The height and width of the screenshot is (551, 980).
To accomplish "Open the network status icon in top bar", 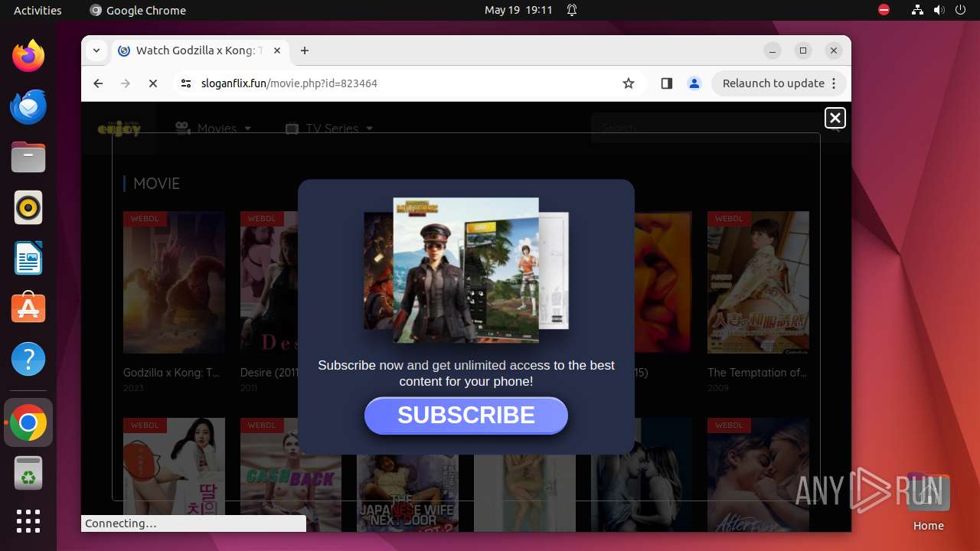I will coord(918,10).
